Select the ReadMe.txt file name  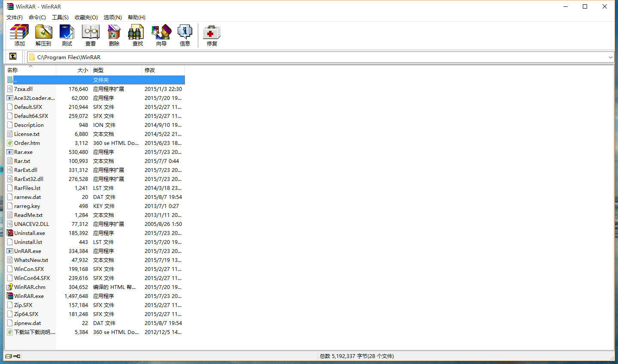[x=28, y=215]
